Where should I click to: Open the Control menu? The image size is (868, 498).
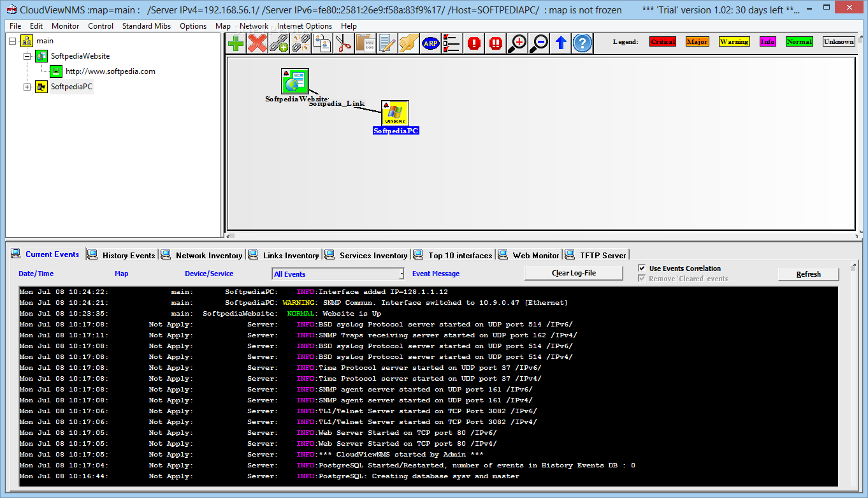101,26
